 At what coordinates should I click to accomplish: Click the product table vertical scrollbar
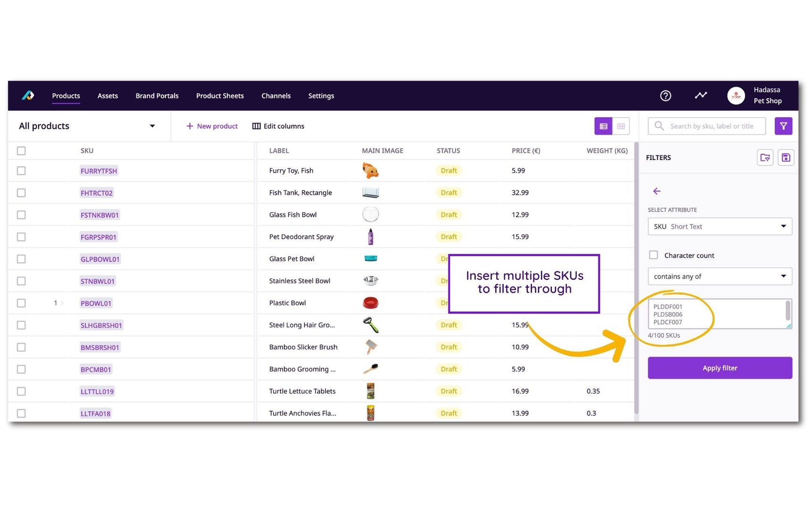(636, 279)
